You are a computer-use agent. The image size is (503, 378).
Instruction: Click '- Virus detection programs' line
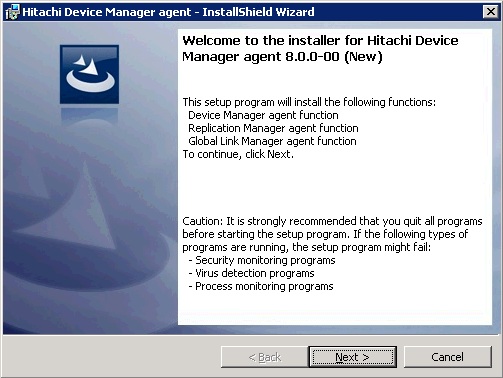coord(251,273)
